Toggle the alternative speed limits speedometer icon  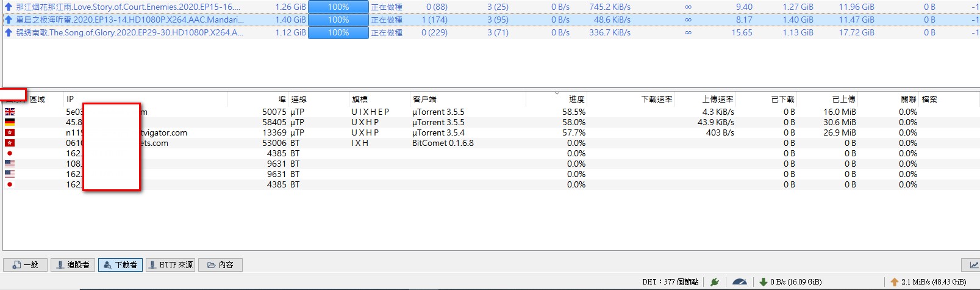[739, 282]
